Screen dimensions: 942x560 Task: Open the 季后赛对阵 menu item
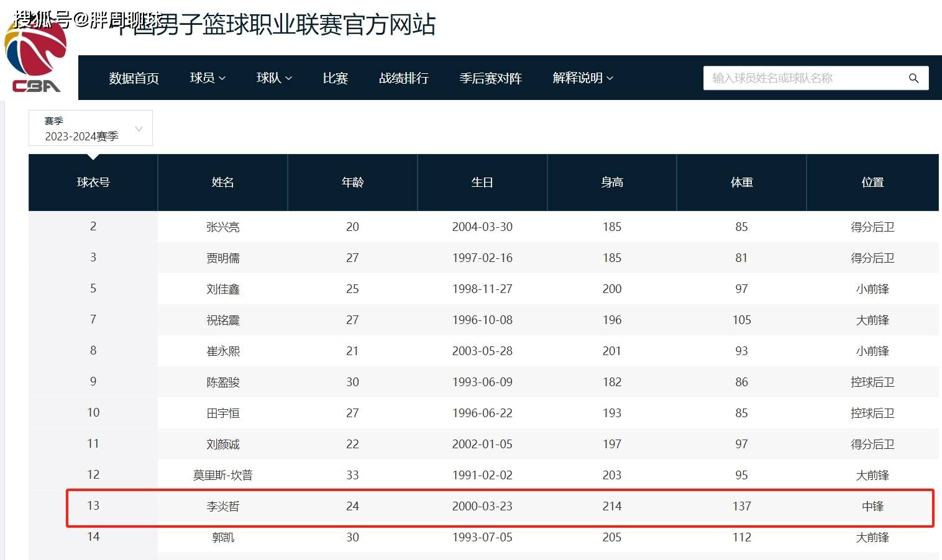491,78
